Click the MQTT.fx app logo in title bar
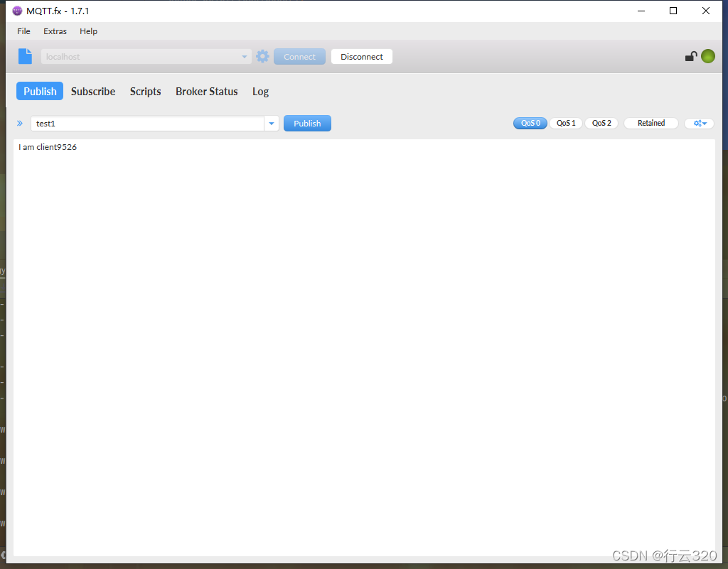This screenshot has width=728, height=569. click(17, 11)
